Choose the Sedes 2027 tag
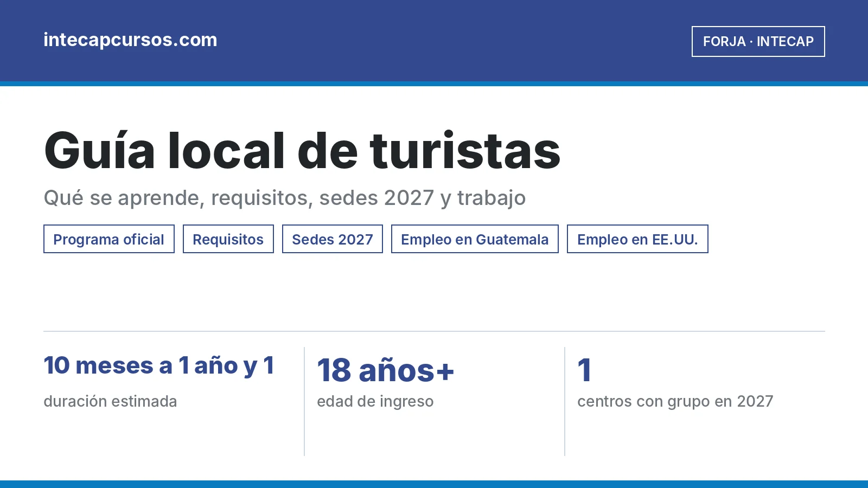 [333, 239]
